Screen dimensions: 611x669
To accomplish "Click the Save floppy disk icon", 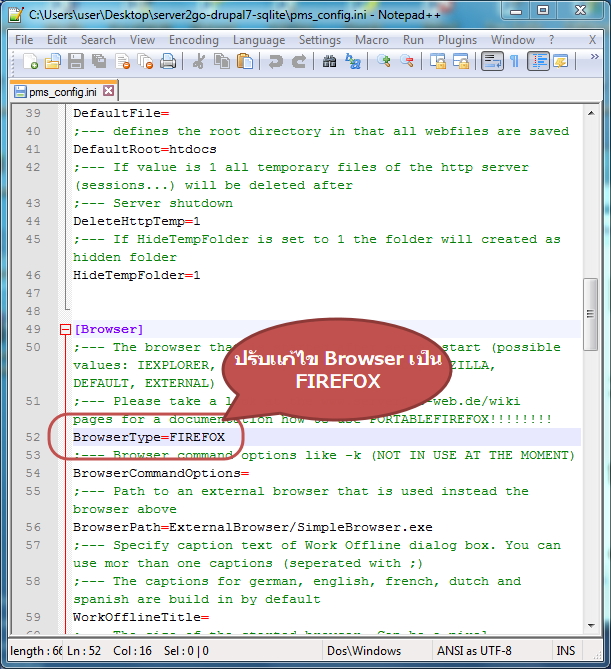I will [x=76, y=61].
